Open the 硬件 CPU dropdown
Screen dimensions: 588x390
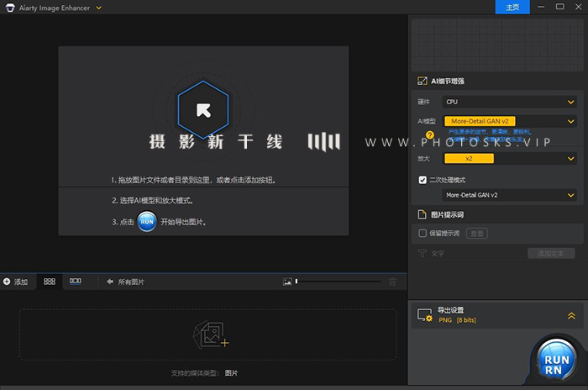510,102
